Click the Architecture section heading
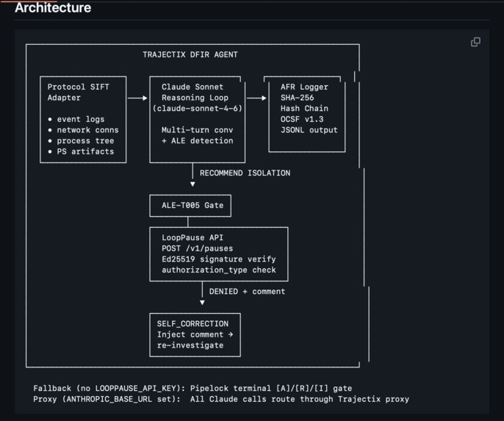504x421 pixels. [x=53, y=7]
